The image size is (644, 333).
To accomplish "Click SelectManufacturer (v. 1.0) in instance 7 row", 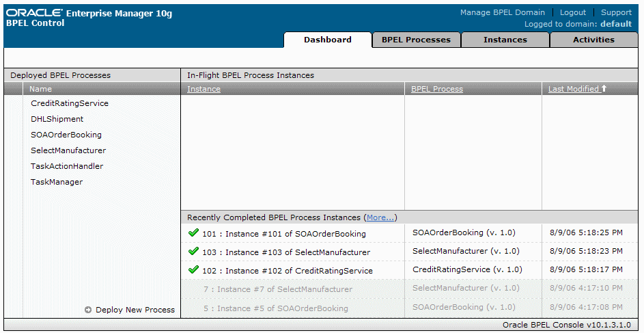I will click(466, 288).
